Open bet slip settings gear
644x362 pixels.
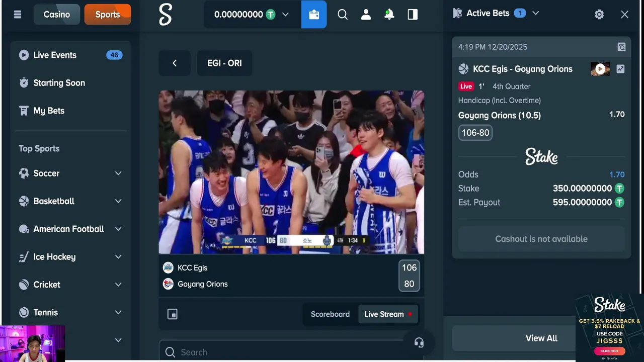[599, 15]
